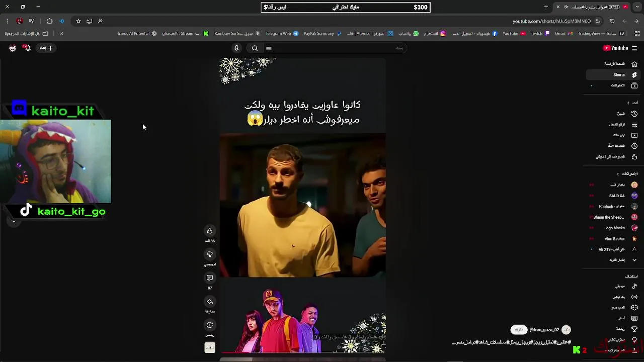Expand the subscriptions section header chevron

click(618, 174)
